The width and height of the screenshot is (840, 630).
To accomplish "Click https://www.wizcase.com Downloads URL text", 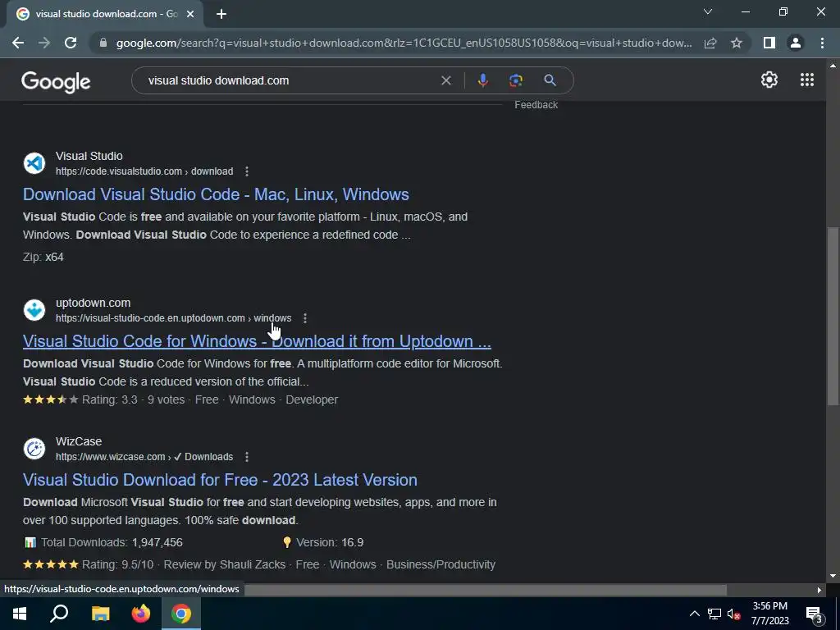I will pos(144,457).
